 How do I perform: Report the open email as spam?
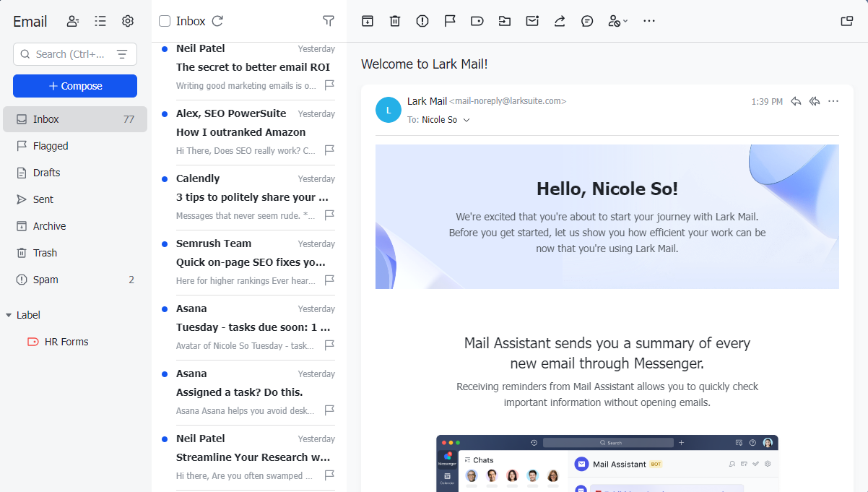pos(422,21)
